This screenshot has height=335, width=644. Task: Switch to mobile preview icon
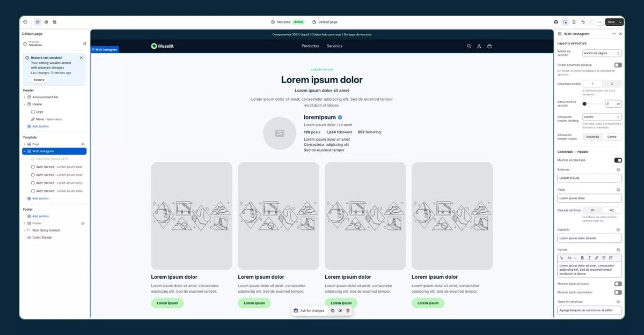574,22
